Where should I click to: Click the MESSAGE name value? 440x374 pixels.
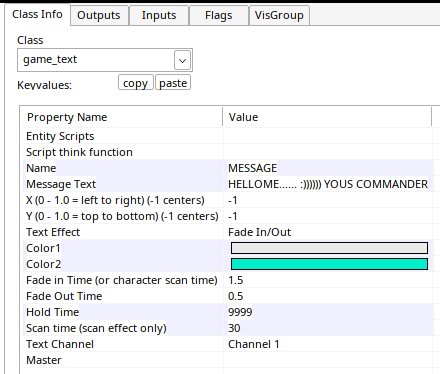[252, 168]
